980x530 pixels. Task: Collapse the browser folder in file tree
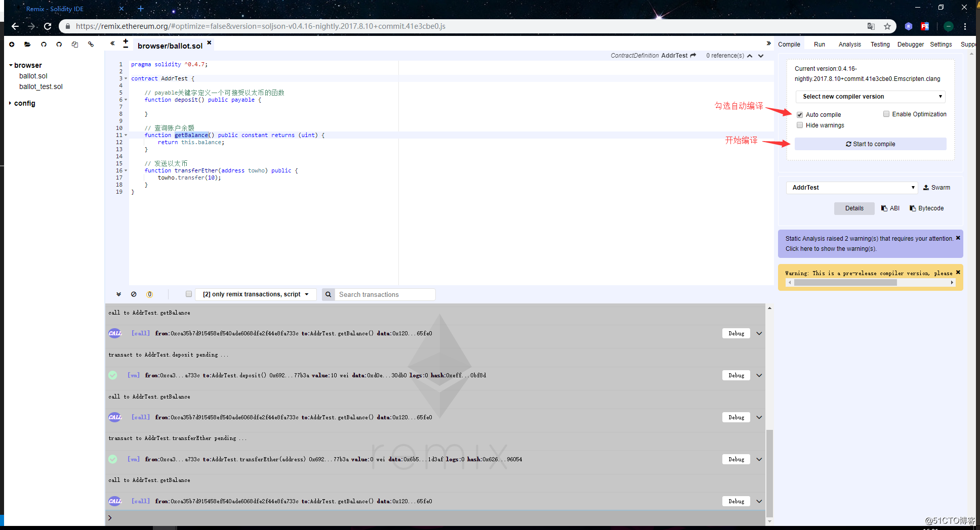(x=11, y=65)
